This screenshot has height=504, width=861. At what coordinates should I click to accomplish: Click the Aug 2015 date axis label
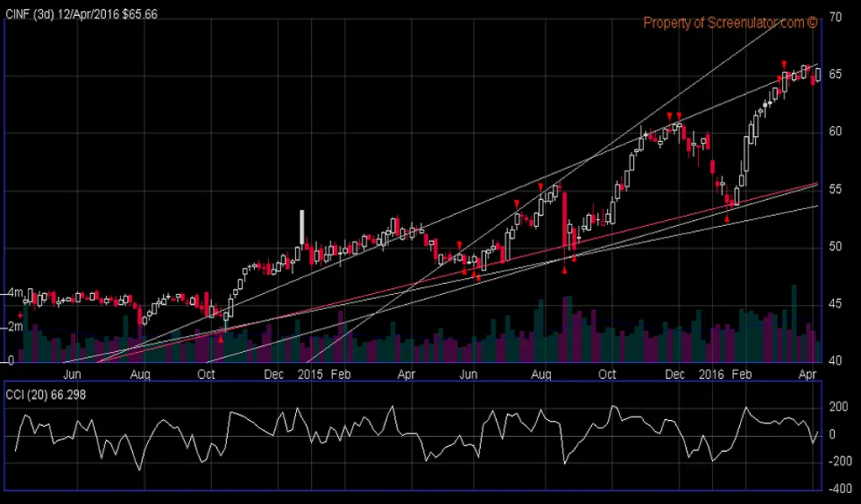pyautogui.click(x=541, y=375)
